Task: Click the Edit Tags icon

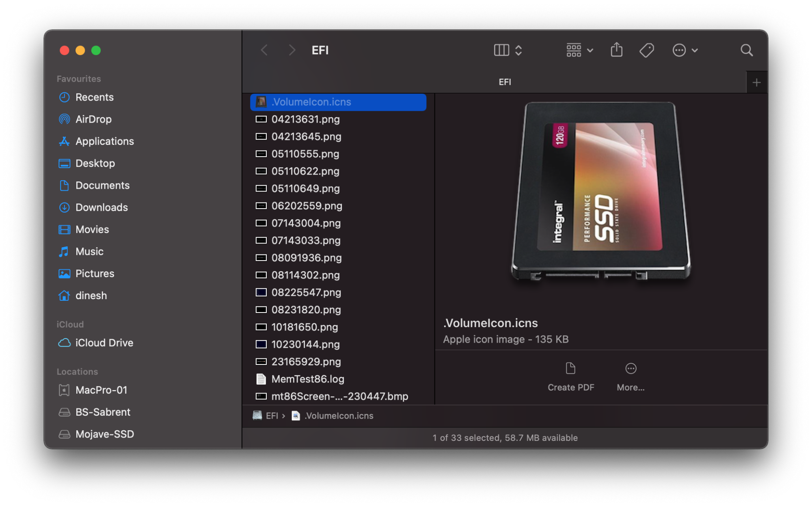Action: (x=646, y=50)
